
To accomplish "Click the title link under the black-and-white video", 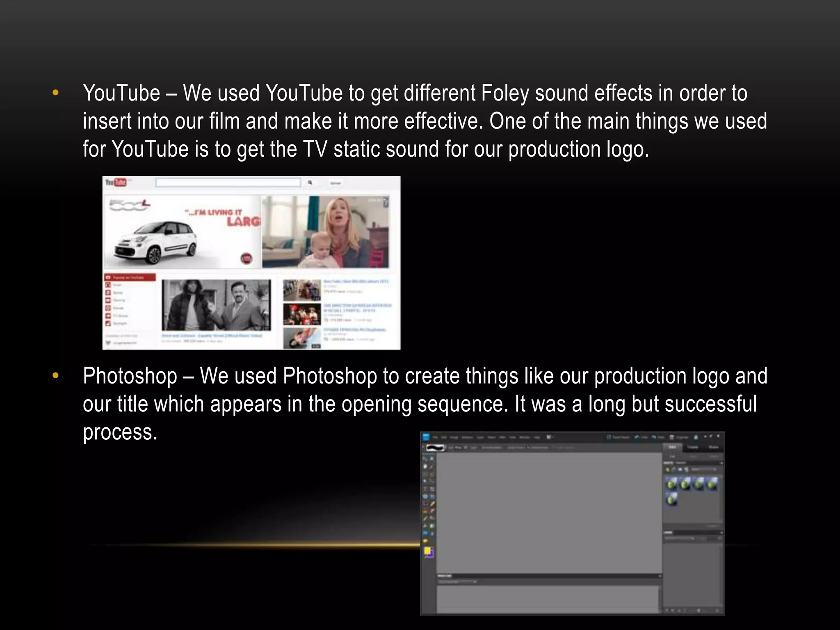I will coord(212,336).
